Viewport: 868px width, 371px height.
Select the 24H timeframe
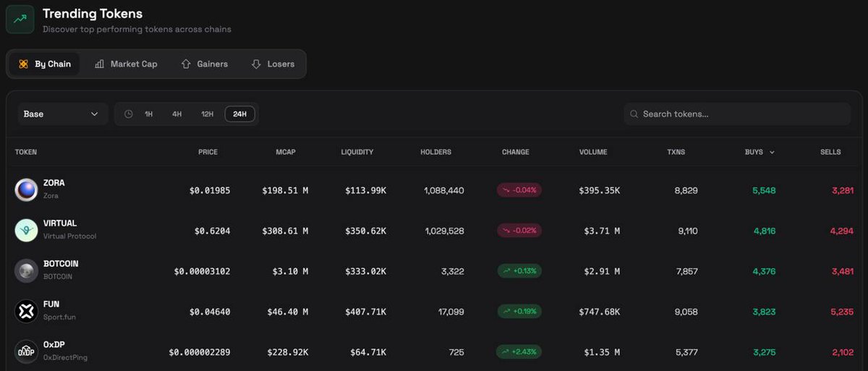tap(240, 114)
